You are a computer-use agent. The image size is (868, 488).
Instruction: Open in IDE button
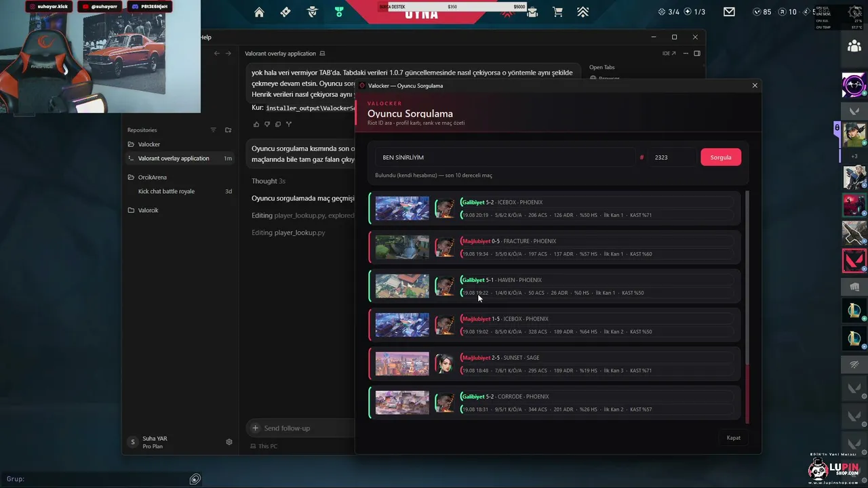click(x=669, y=54)
